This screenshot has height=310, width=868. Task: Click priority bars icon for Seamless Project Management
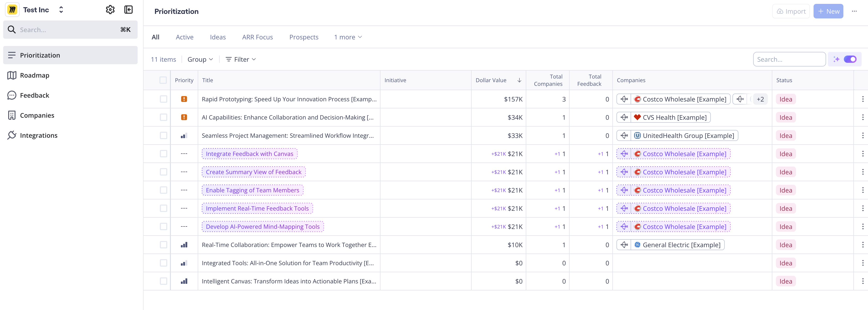click(184, 136)
